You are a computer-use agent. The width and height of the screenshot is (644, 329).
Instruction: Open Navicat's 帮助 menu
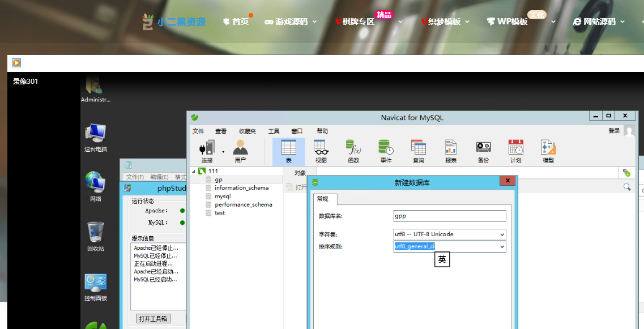pyautogui.click(x=322, y=131)
